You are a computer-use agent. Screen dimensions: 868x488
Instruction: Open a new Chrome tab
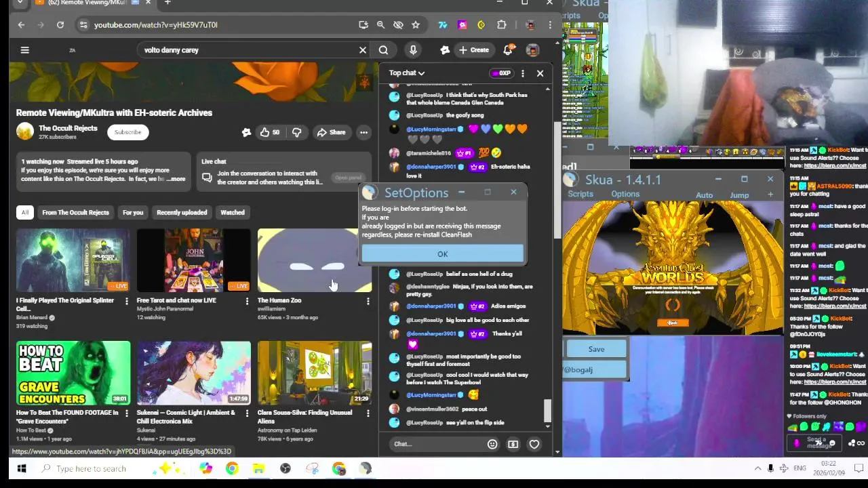tap(167, 3)
